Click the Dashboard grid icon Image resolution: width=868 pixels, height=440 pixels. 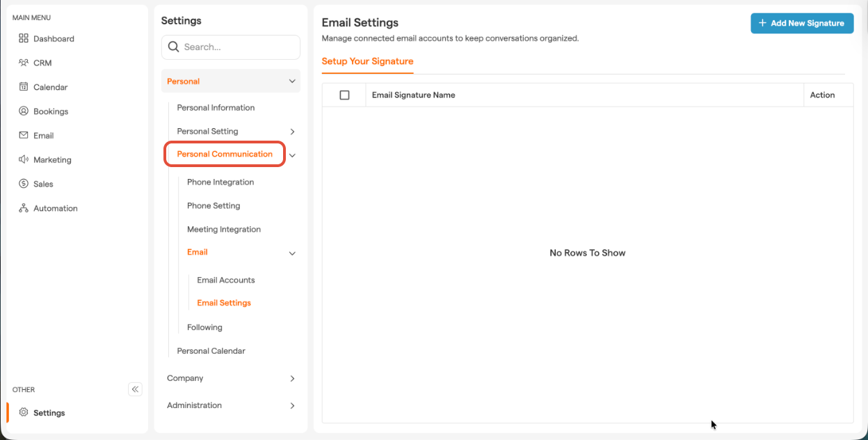(x=24, y=38)
